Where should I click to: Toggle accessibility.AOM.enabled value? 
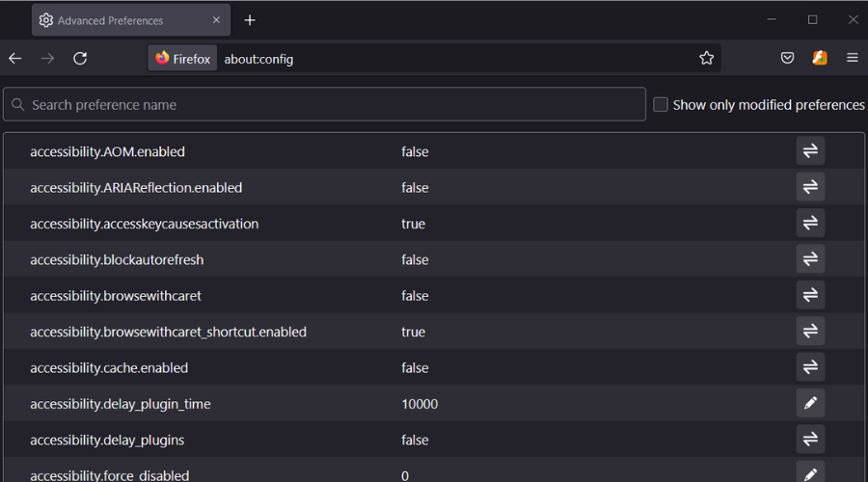[x=810, y=151]
